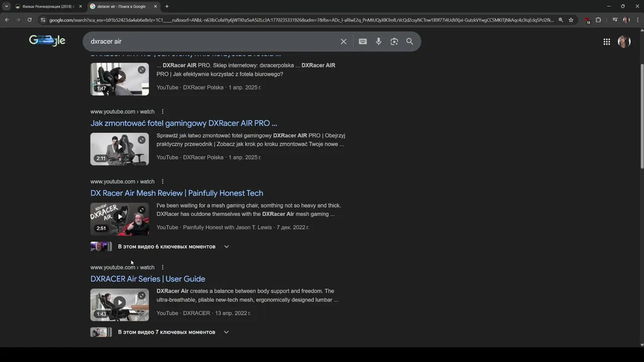Open www.youtube.com breadcrumb above User Guide

pyautogui.click(x=122, y=267)
